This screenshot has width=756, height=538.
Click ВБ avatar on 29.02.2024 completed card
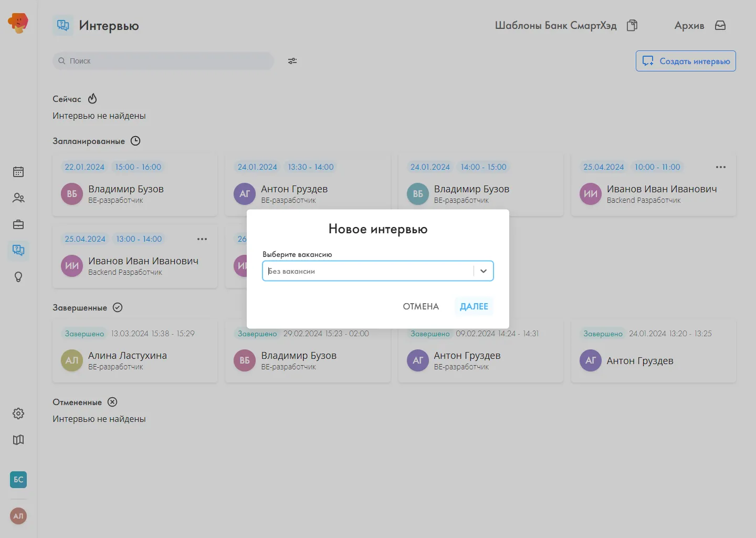245,360
